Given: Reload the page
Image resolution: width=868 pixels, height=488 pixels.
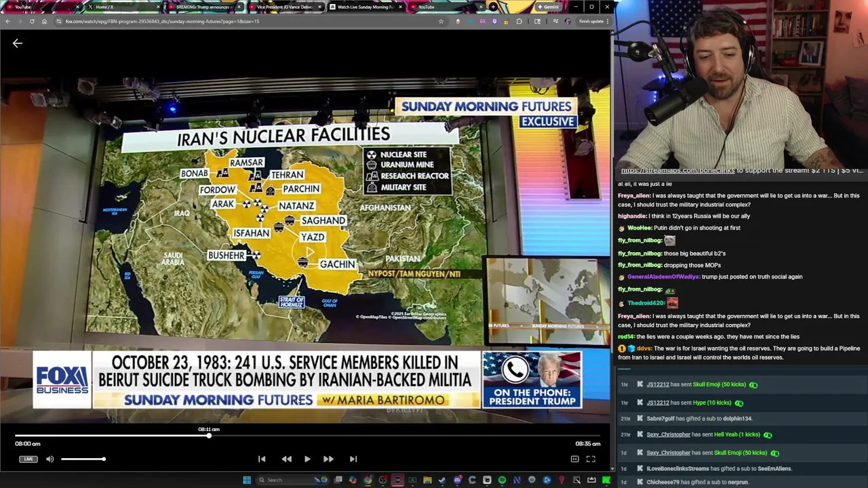Looking at the screenshot, I should click(32, 21).
